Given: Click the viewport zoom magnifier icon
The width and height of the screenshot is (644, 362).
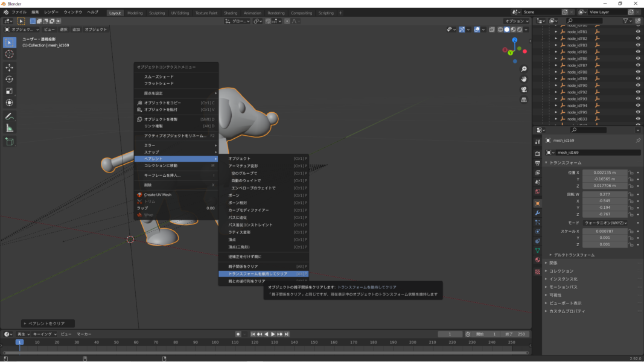Looking at the screenshot, I should click(x=524, y=69).
